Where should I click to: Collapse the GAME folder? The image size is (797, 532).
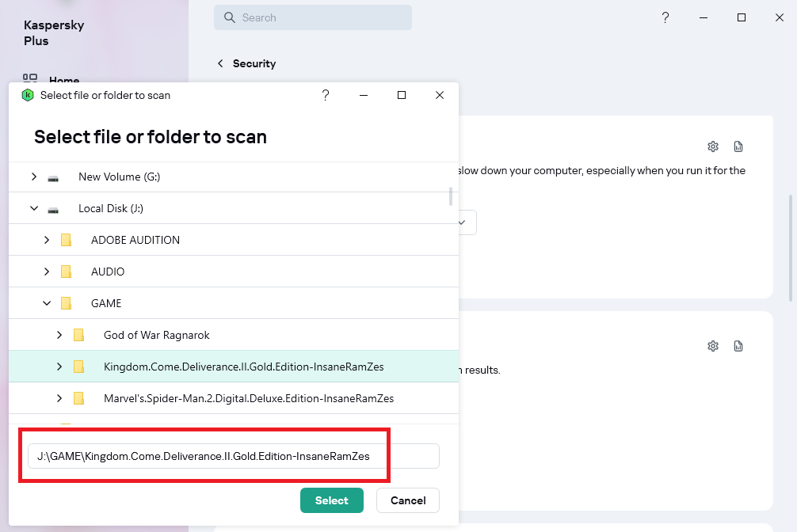click(x=47, y=303)
